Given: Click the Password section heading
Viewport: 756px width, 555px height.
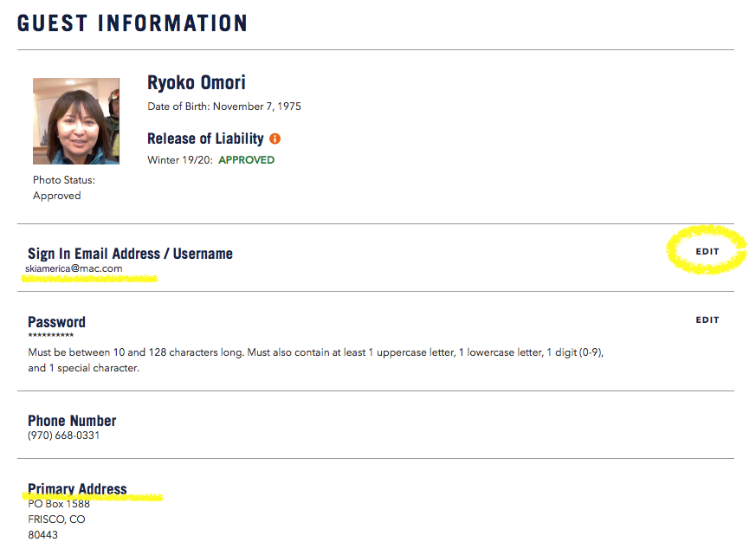Looking at the screenshot, I should pyautogui.click(x=56, y=322).
